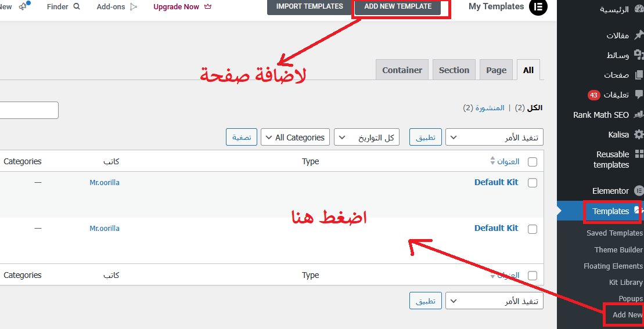Click the pin icon next to مقالات
Screen dimensions: 644x329
639,35
